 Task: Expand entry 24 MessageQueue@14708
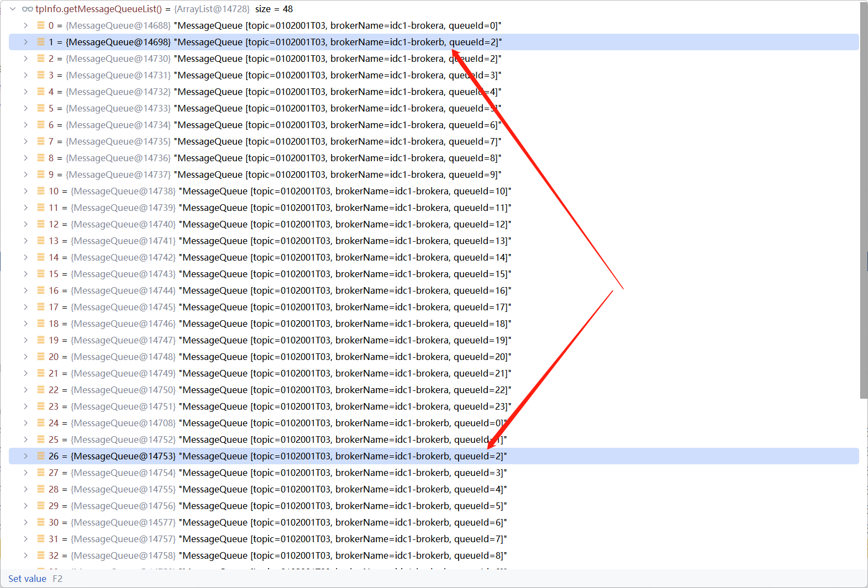(25, 423)
